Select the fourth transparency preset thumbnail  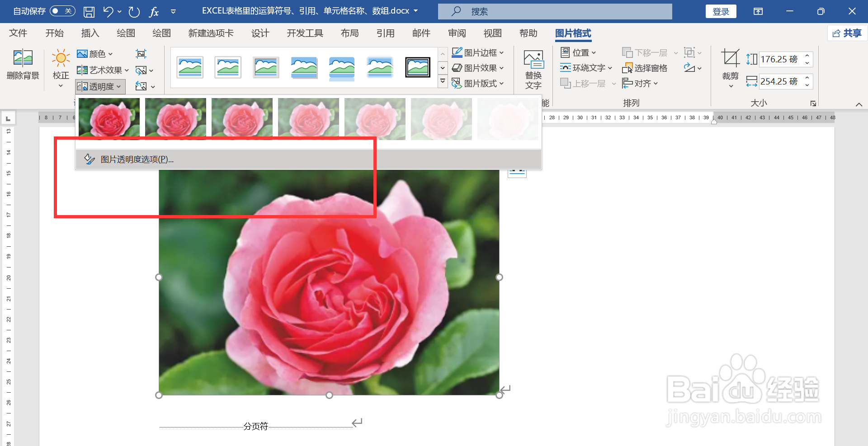tap(308, 119)
